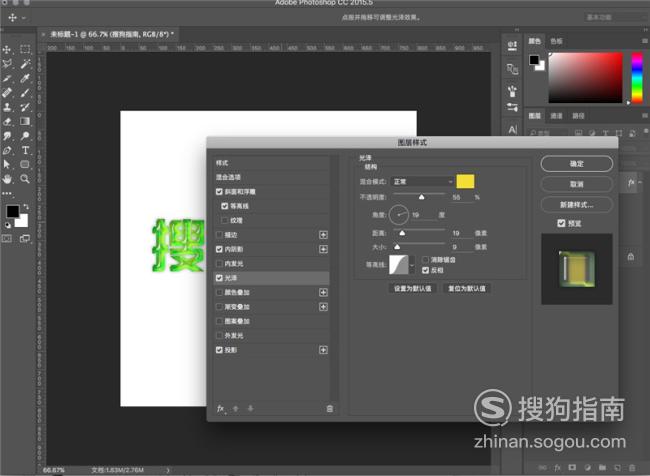Select the Eraser tool
This screenshot has height=476, width=650.
click(x=7, y=121)
